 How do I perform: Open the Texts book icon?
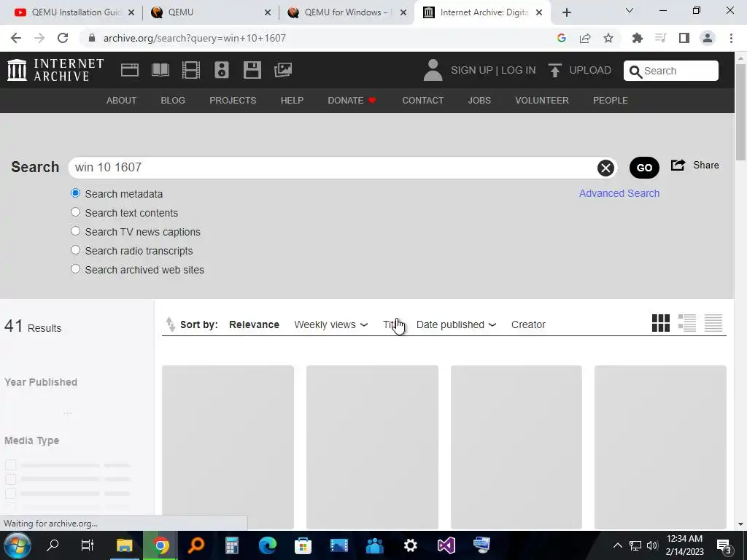pos(160,70)
